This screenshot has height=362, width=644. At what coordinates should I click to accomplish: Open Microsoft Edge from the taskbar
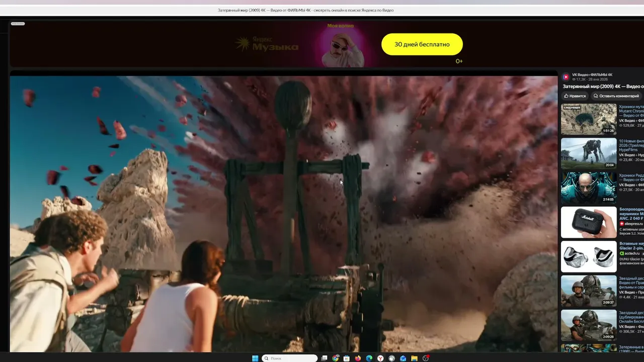369,358
